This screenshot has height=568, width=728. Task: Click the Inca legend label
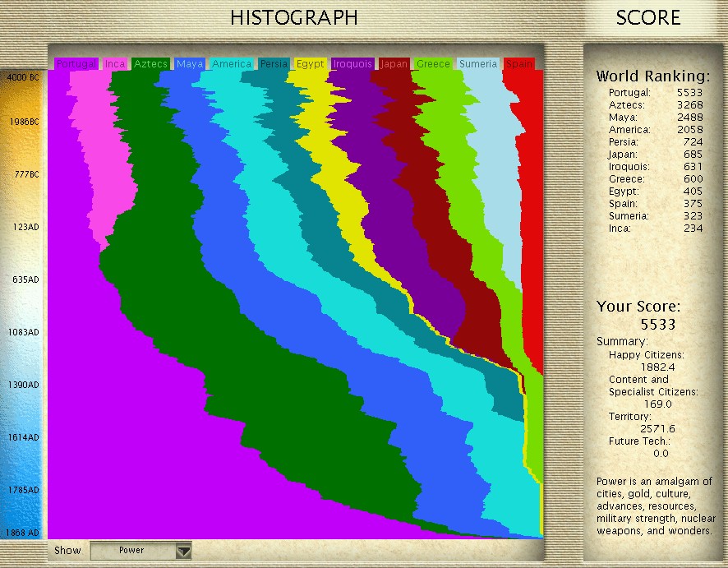click(116, 64)
